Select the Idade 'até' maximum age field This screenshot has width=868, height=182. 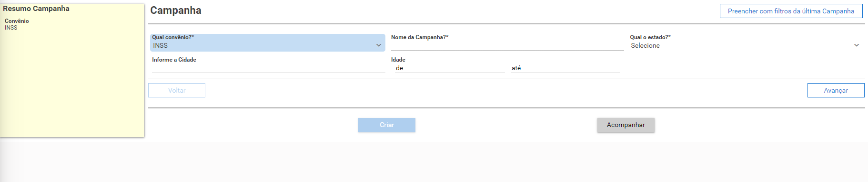(565, 68)
